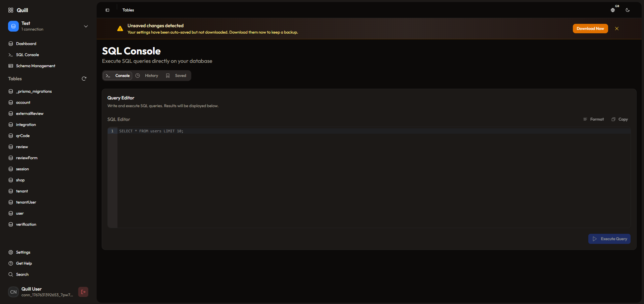Open the Quill logo grid icon
This screenshot has width=644, height=304.
(11, 10)
